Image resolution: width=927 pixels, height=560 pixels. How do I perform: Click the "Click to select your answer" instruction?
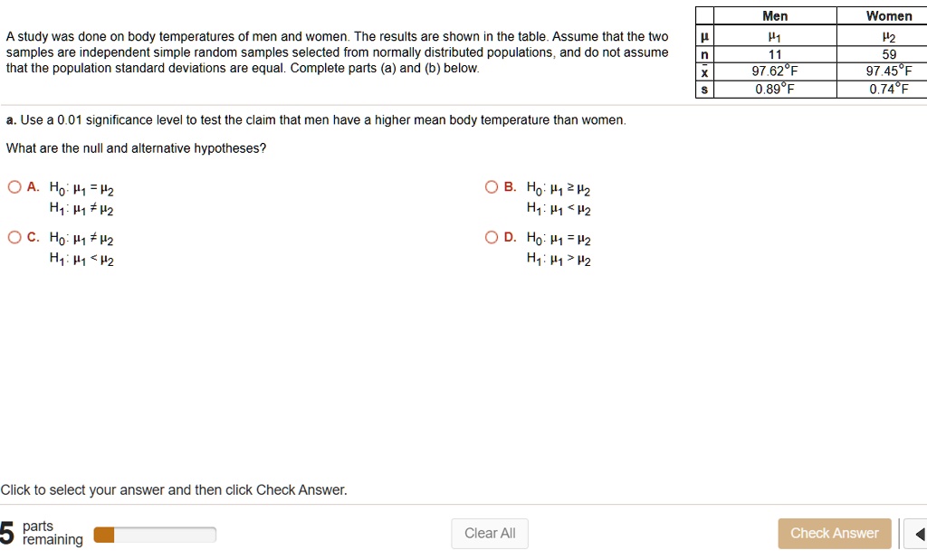click(x=174, y=489)
